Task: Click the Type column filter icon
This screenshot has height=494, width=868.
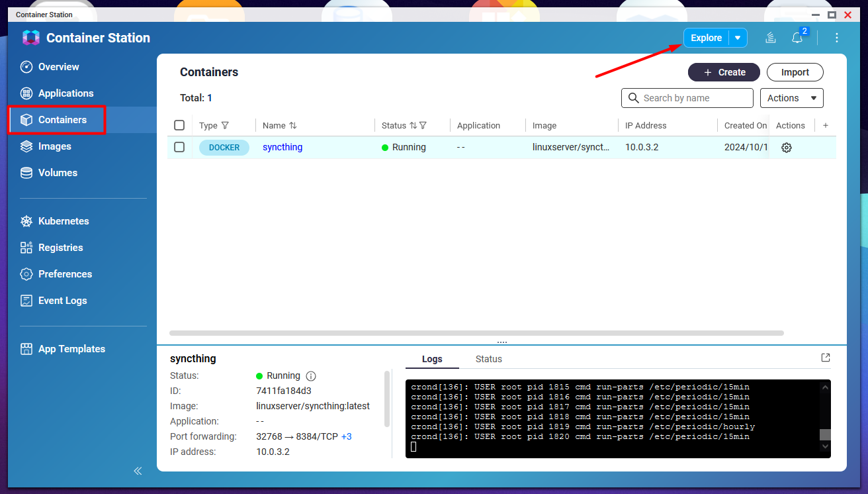Action: (225, 125)
